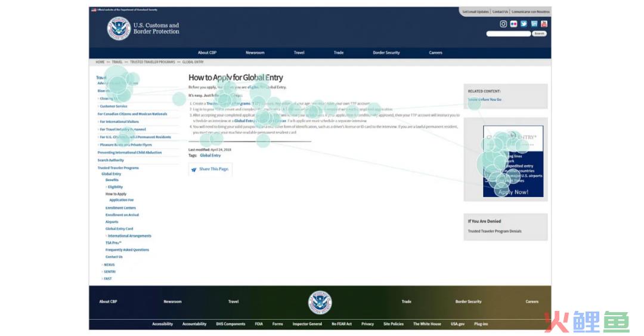Open the LinkedIn social icon
Image resolution: width=644 pixels, height=336 pixels.
coord(534,24)
